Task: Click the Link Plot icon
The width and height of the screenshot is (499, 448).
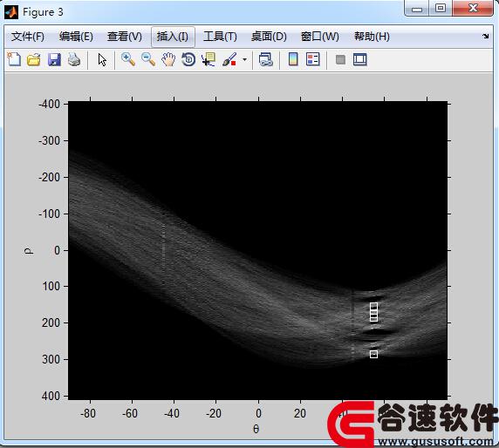Action: (266, 59)
